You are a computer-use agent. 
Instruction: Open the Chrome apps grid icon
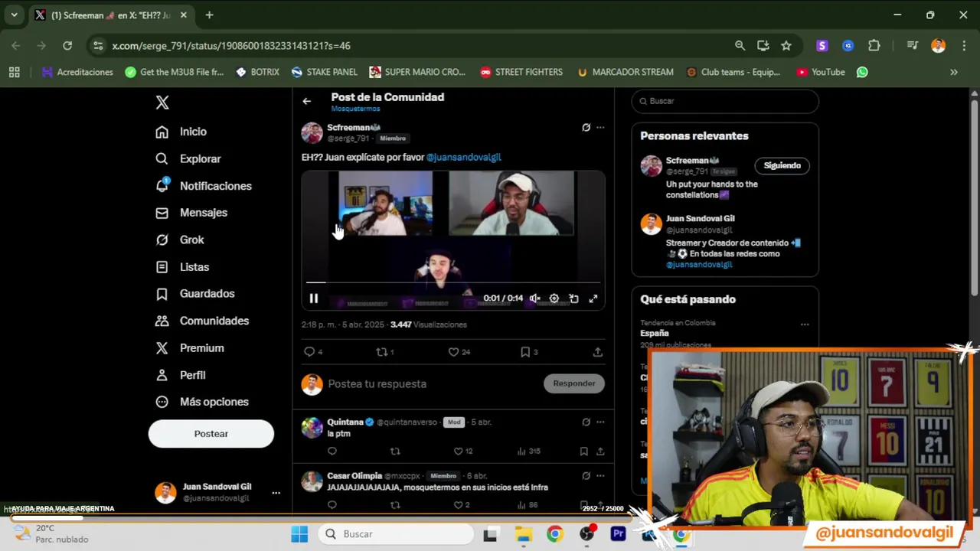pos(14,72)
